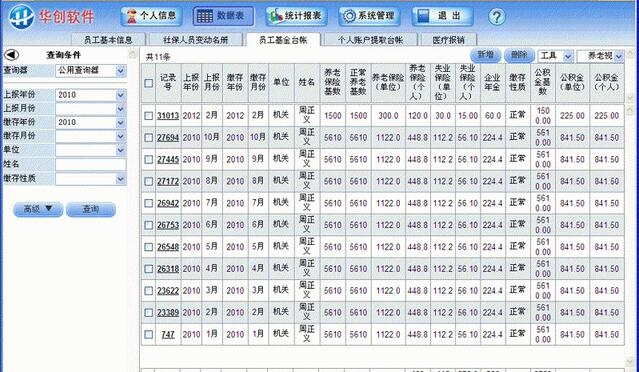Click the 华创软件 logo icon
The width and height of the screenshot is (639, 372).
click(21, 17)
